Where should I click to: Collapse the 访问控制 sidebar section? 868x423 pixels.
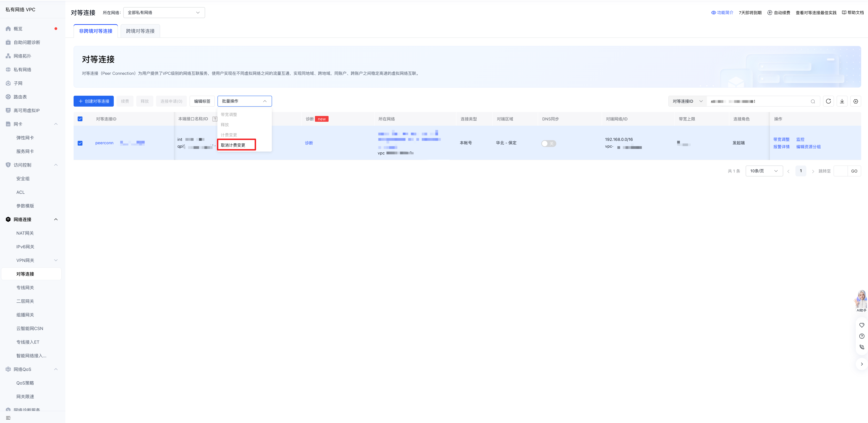[56, 165]
